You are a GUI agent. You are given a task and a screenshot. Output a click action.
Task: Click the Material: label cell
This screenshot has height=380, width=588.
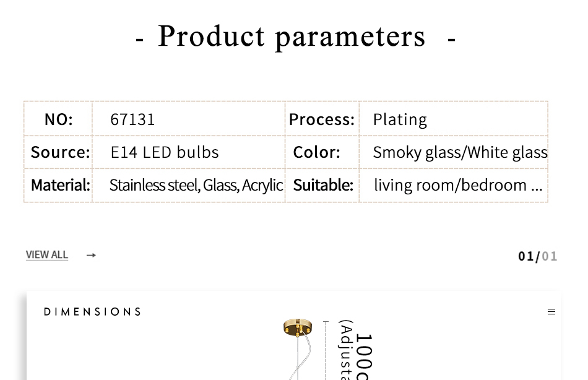60,184
